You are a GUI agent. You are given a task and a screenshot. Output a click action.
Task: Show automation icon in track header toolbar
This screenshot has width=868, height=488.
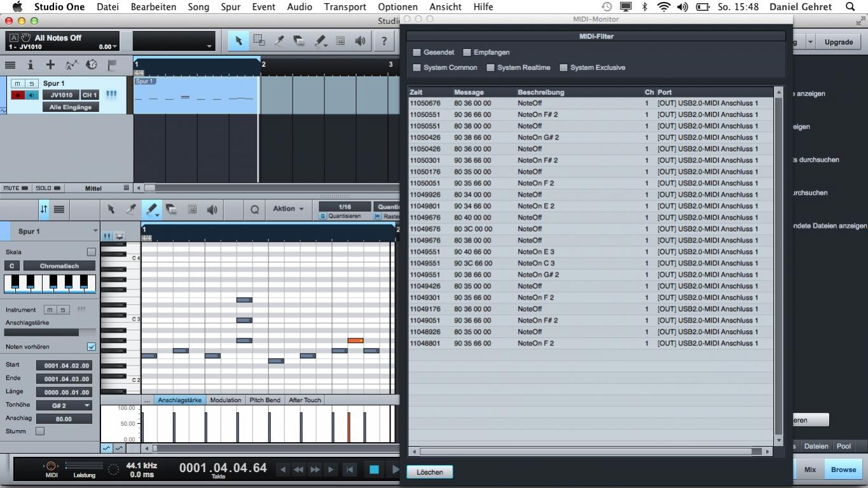[71, 65]
